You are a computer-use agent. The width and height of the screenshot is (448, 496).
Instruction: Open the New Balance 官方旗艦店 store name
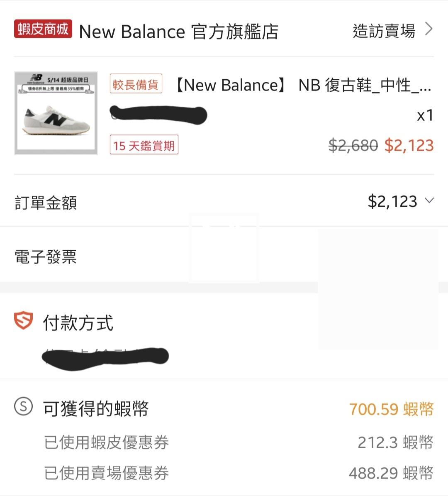(x=178, y=32)
